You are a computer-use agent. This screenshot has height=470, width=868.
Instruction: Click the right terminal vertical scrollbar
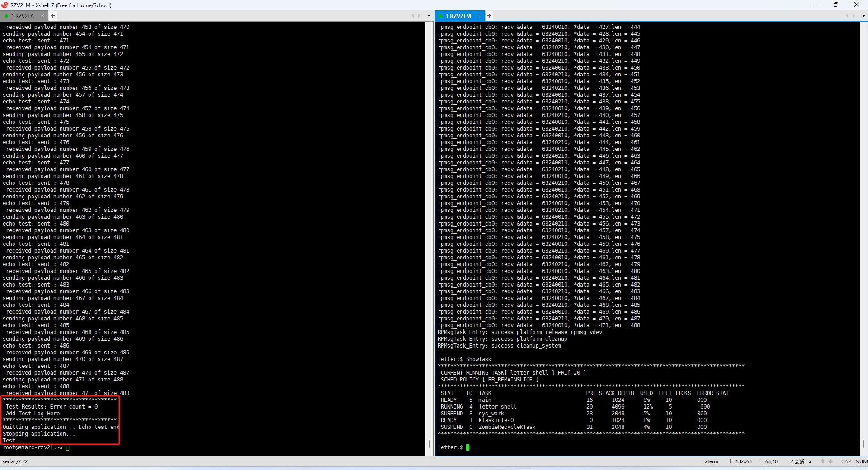point(864,238)
